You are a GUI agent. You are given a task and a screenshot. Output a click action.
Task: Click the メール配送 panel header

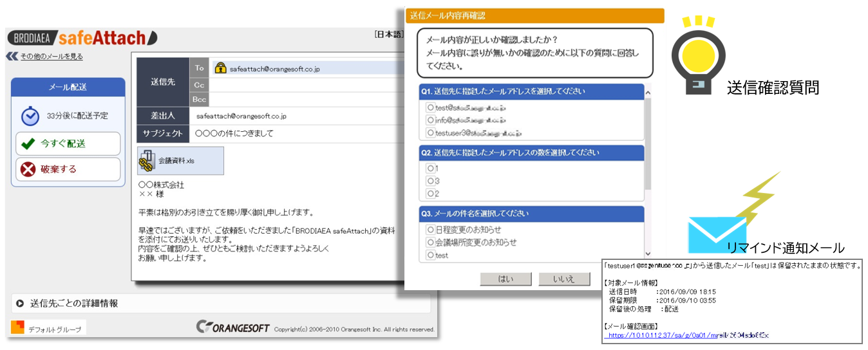click(x=68, y=87)
